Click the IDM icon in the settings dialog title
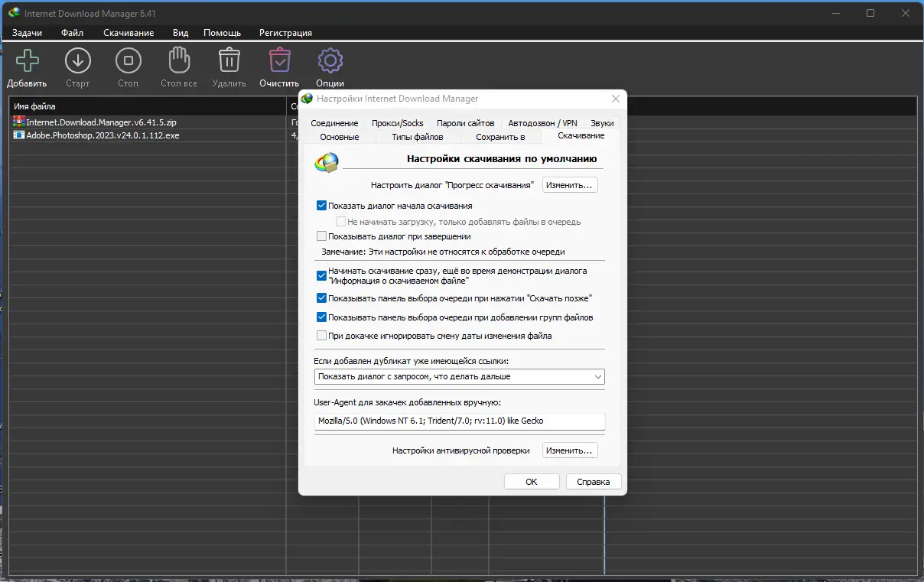 pyautogui.click(x=307, y=98)
